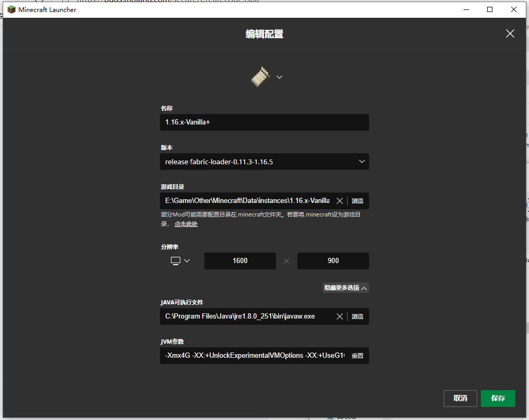Click the 点击此处 link about .minecraft folder
This screenshot has height=420, width=529.
coord(186,224)
